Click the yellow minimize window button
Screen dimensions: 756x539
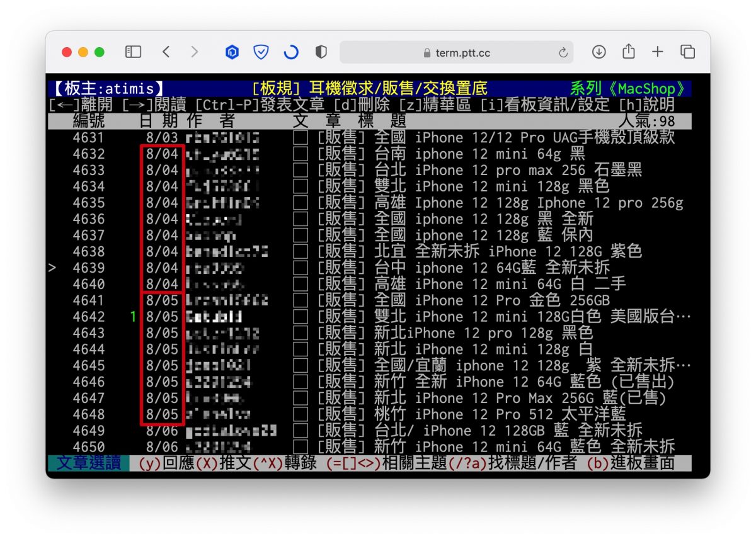click(x=83, y=52)
